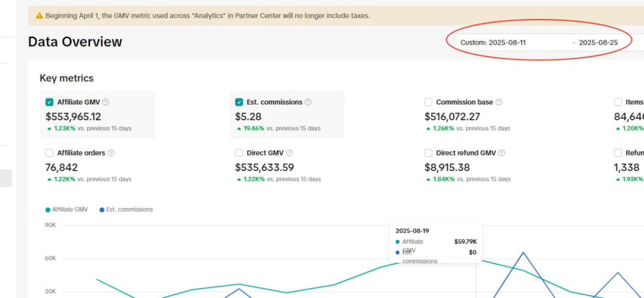Select the Direct refund GMV checkbox
The width and height of the screenshot is (644, 298).
[428, 153]
